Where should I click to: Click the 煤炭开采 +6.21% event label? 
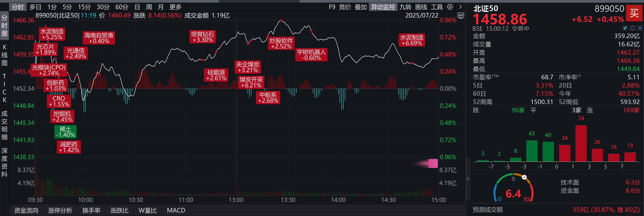(251, 82)
